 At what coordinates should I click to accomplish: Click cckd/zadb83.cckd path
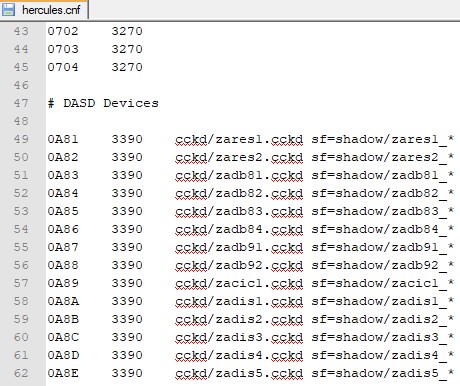point(239,211)
